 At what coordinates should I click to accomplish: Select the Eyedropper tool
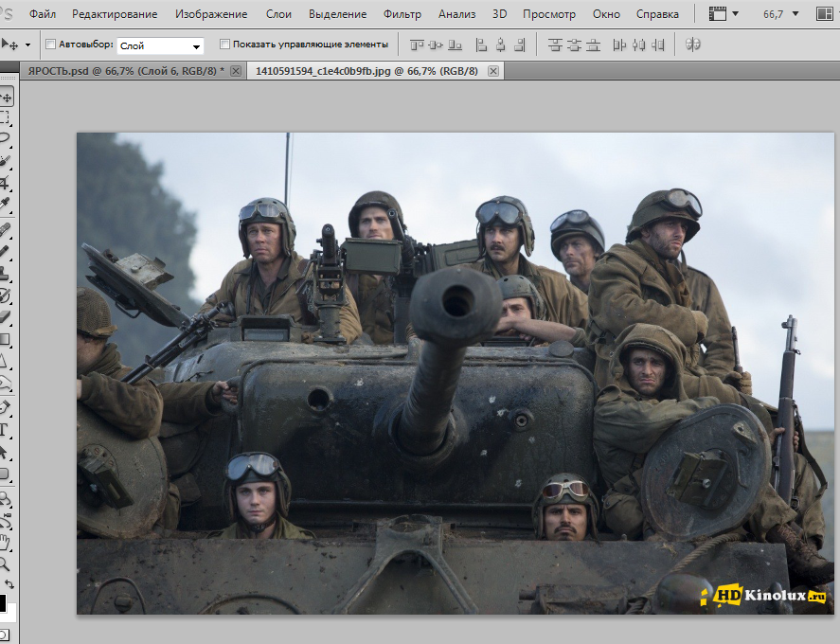click(5, 205)
